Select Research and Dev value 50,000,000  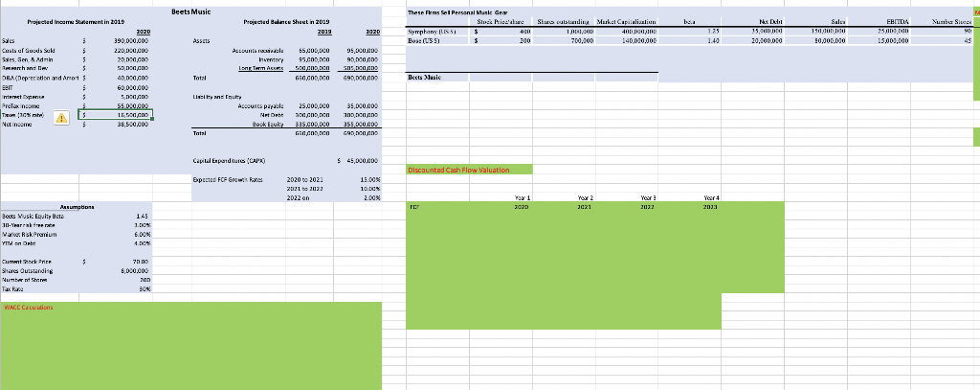(x=132, y=67)
